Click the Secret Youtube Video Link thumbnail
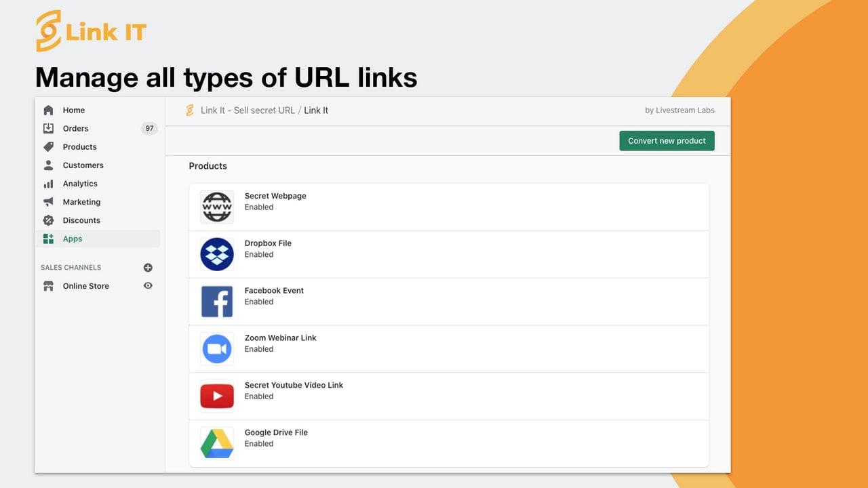Screen dimensions: 868x488 point(217,396)
